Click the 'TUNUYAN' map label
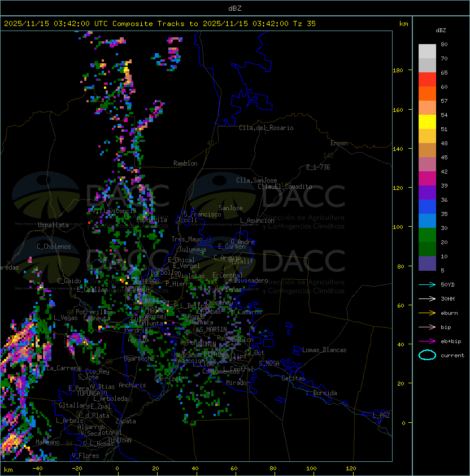The width and height of the screenshot is (470, 476). tap(120, 440)
